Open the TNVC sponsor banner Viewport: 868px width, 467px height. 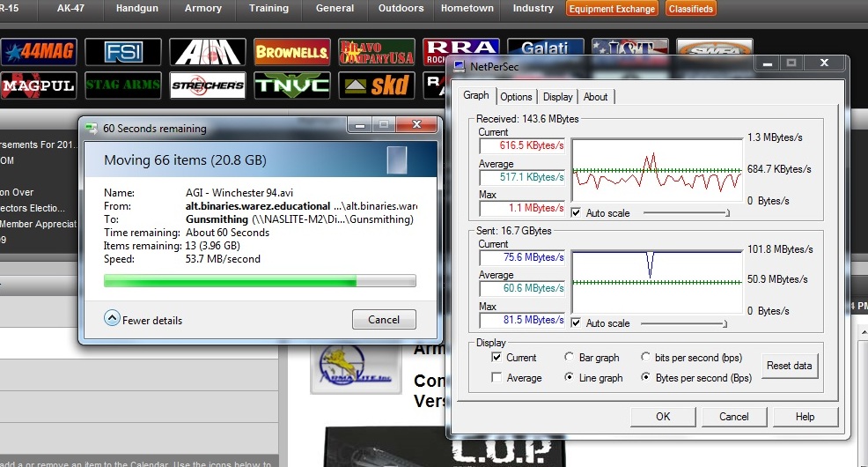(x=291, y=85)
